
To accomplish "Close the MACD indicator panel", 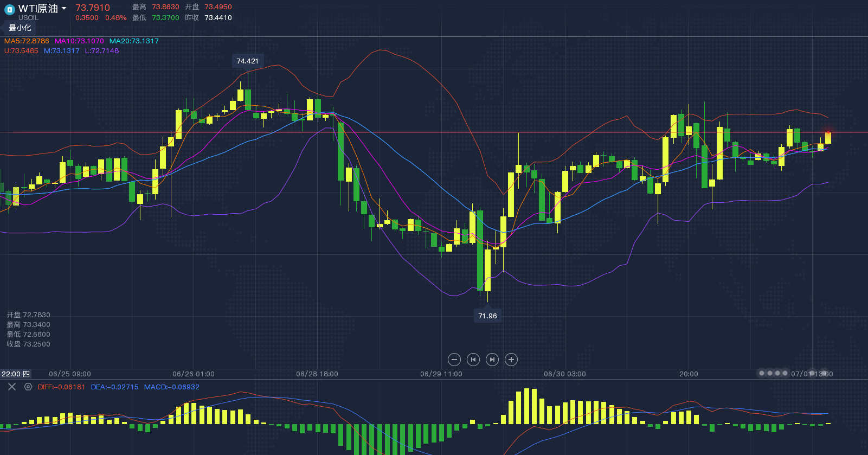I will click(12, 387).
